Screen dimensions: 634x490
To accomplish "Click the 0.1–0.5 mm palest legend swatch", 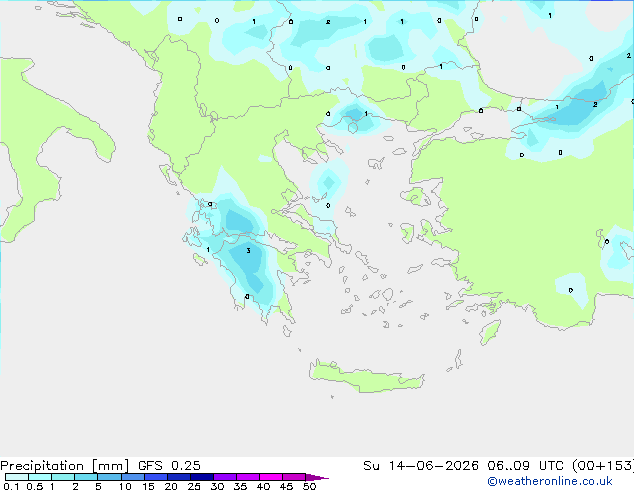I will (x=17, y=477).
